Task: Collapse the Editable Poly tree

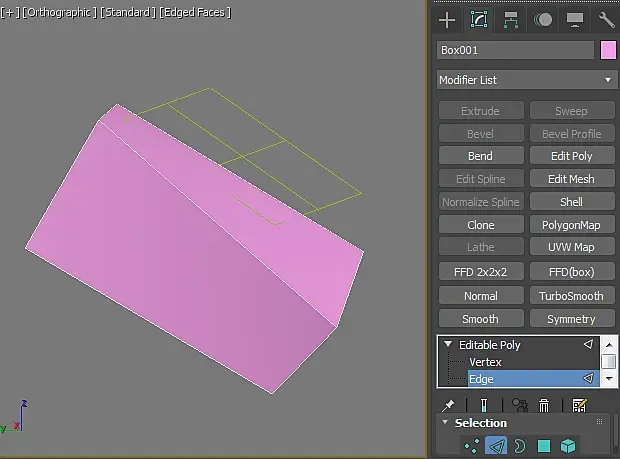Action: click(448, 344)
